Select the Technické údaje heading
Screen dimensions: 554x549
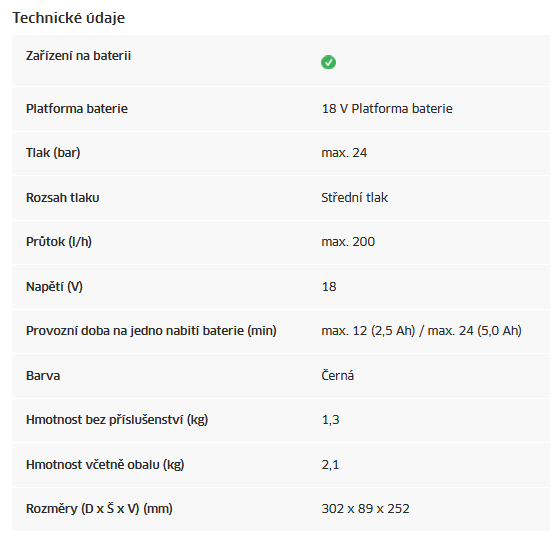tap(69, 18)
